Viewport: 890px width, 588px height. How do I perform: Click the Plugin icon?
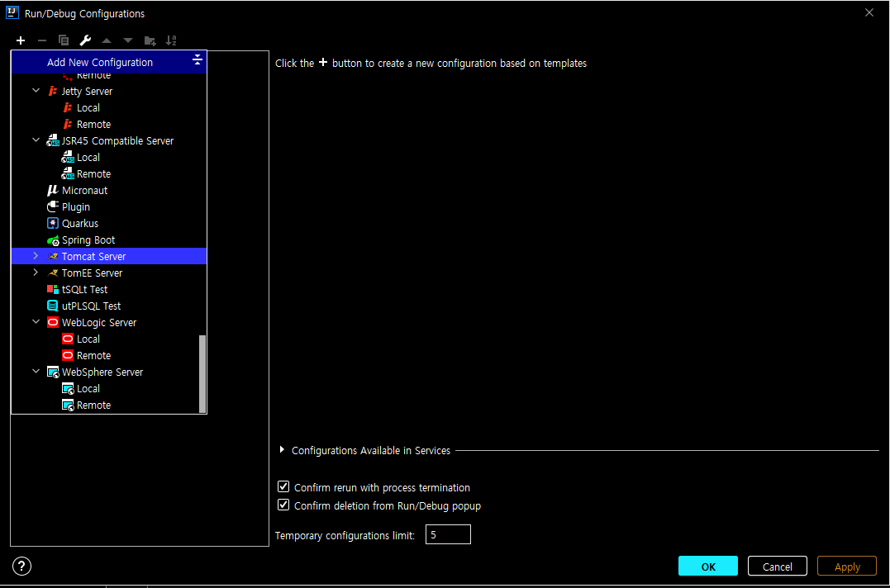click(x=53, y=207)
